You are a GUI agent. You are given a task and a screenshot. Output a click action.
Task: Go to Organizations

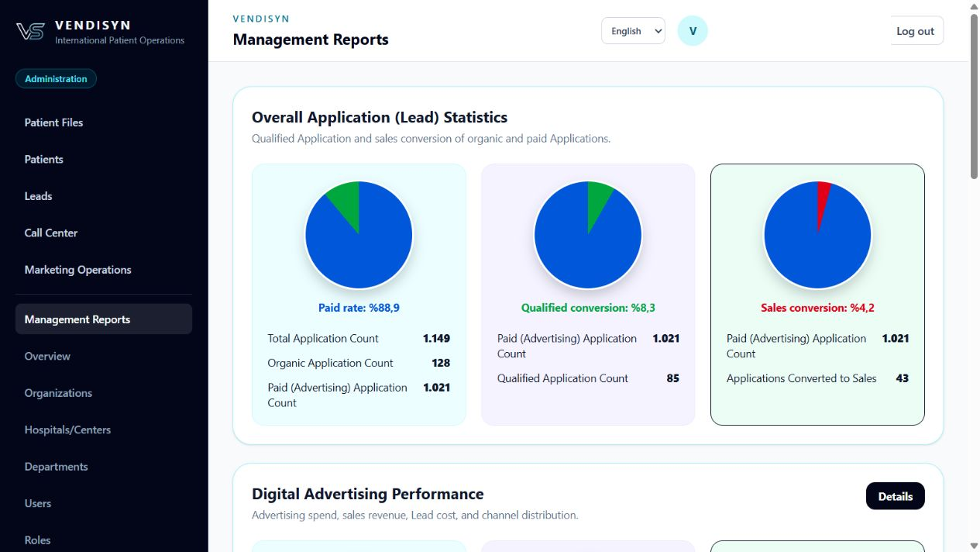[x=58, y=393]
